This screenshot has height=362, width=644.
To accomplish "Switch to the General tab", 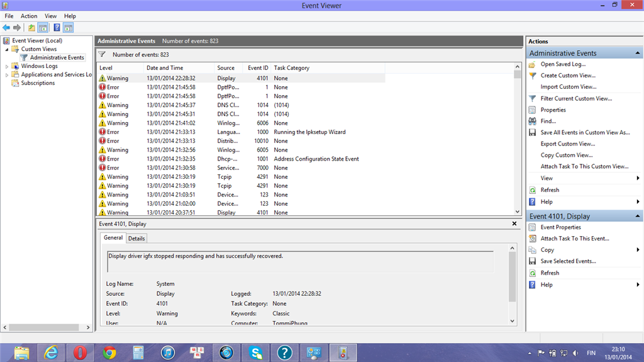I will 113,238.
